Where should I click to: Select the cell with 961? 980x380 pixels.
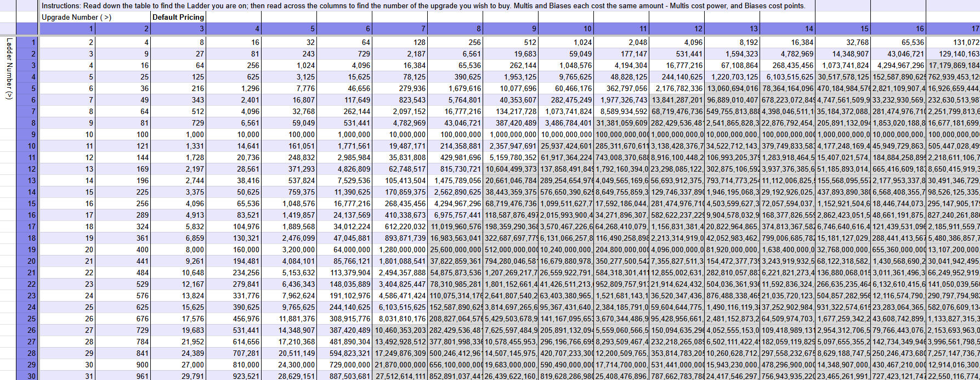(x=123, y=376)
